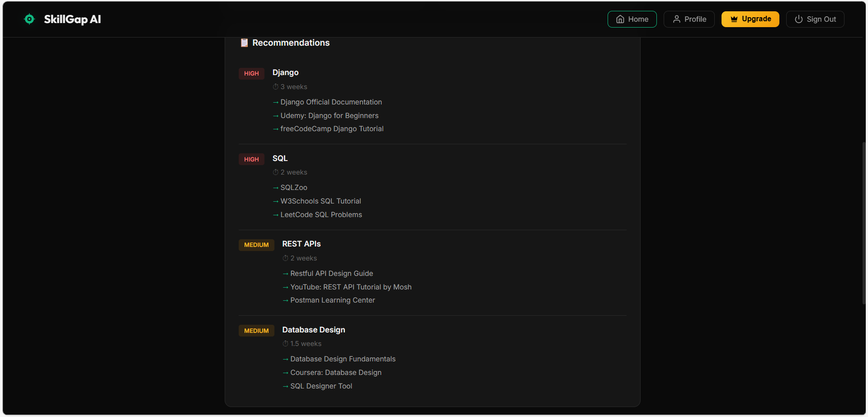Image resolution: width=868 pixels, height=417 pixels.
Task: Click the Upgrade button
Action: (x=750, y=19)
